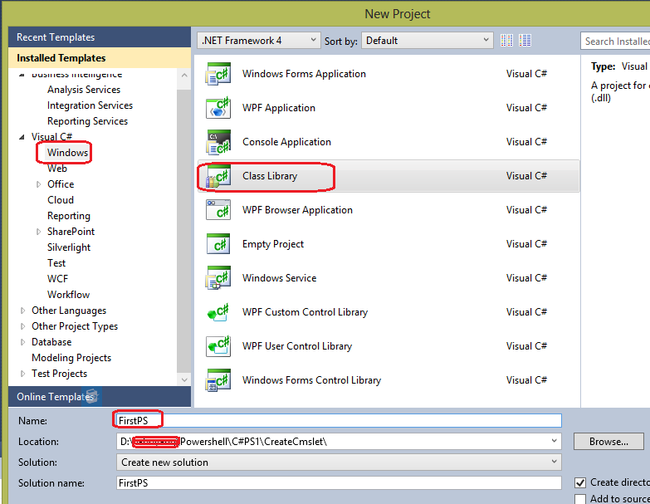
Task: Select the Reporting category
Action: pyautogui.click(x=69, y=216)
